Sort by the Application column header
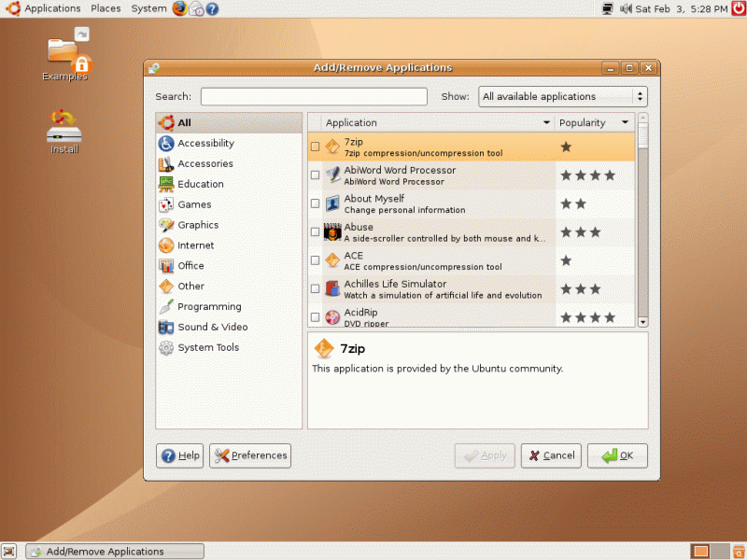The image size is (747, 560). 438,123
